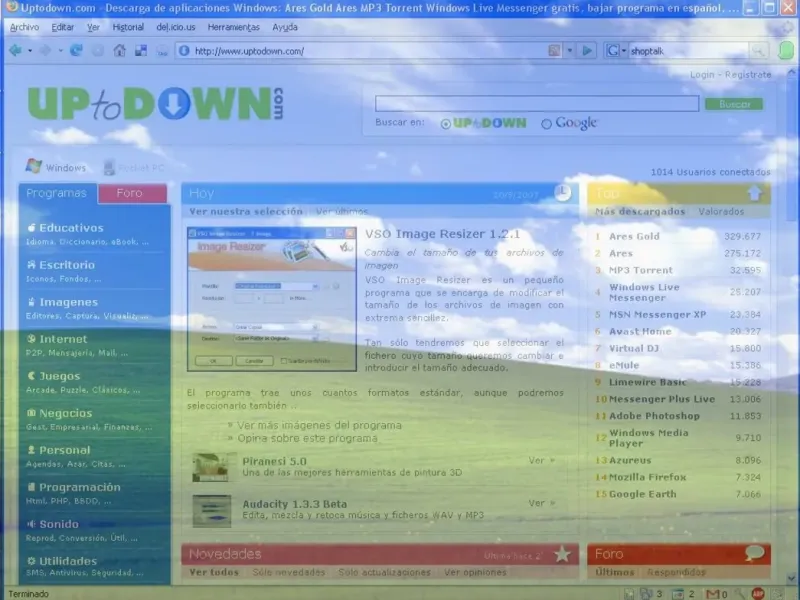800x600 pixels.
Task: Open the Archivo menu
Action: click(24, 27)
